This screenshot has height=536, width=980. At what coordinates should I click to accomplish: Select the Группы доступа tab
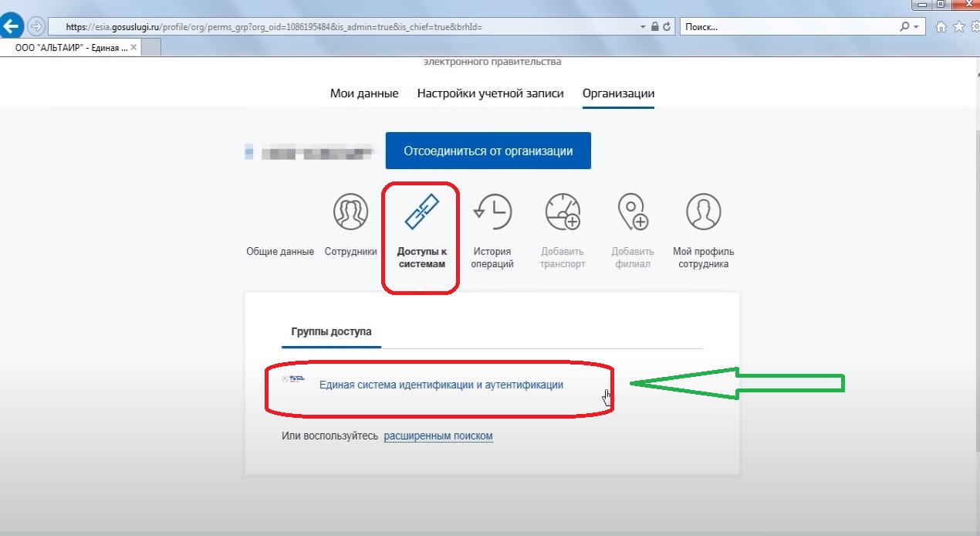332,331
